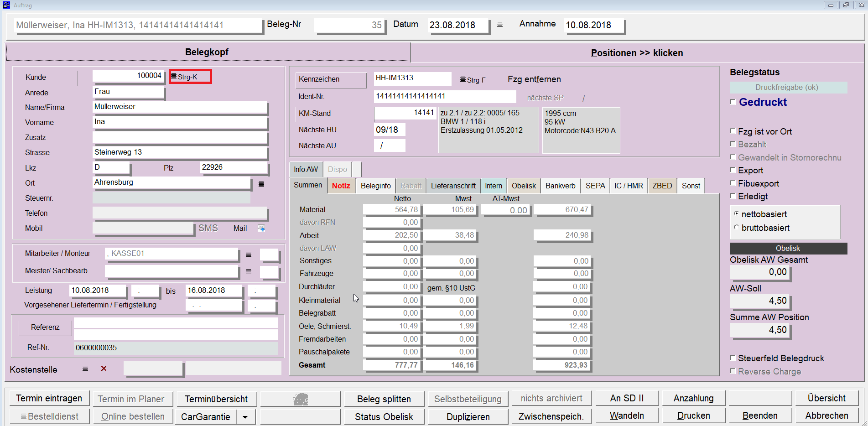Click the Nächste HU field showing 09/18
The width and height of the screenshot is (868, 426).
[390, 130]
